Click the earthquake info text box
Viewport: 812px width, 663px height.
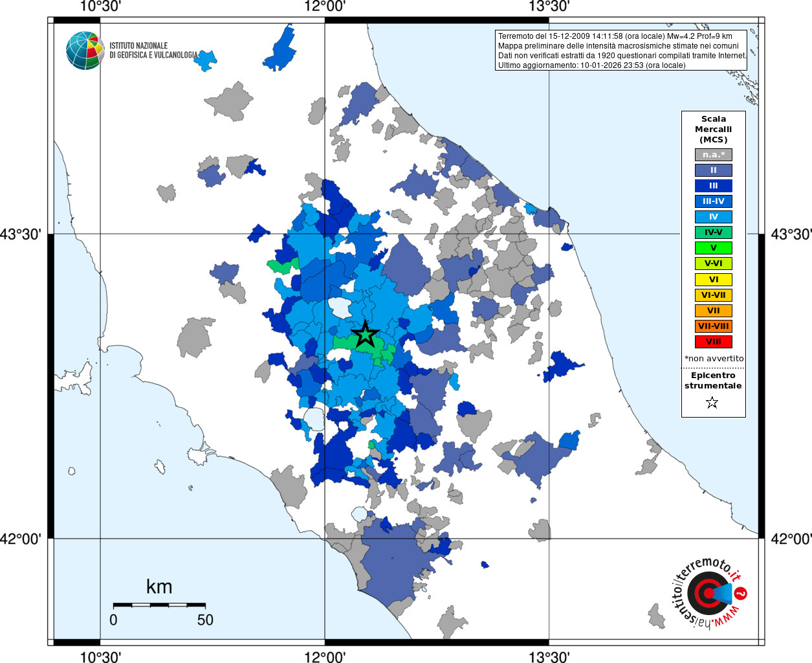coord(622,51)
